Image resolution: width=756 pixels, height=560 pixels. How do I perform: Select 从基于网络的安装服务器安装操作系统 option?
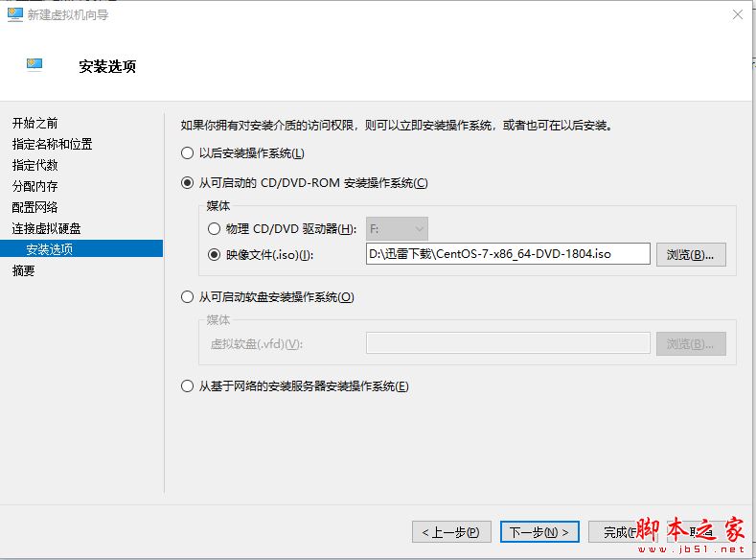tap(187, 386)
